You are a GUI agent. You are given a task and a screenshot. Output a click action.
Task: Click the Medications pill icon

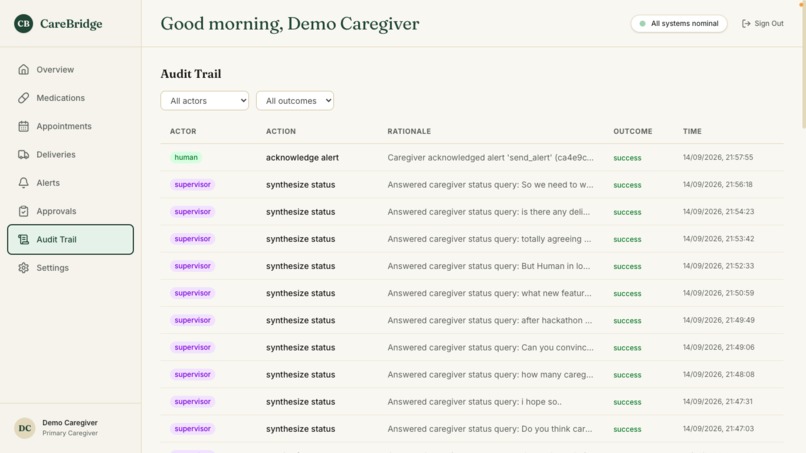click(x=24, y=98)
